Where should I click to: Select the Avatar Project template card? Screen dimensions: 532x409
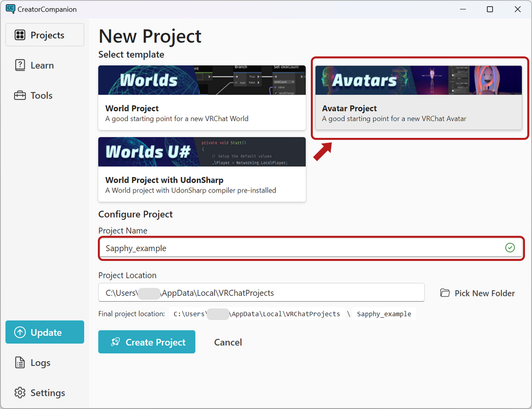coord(419,98)
